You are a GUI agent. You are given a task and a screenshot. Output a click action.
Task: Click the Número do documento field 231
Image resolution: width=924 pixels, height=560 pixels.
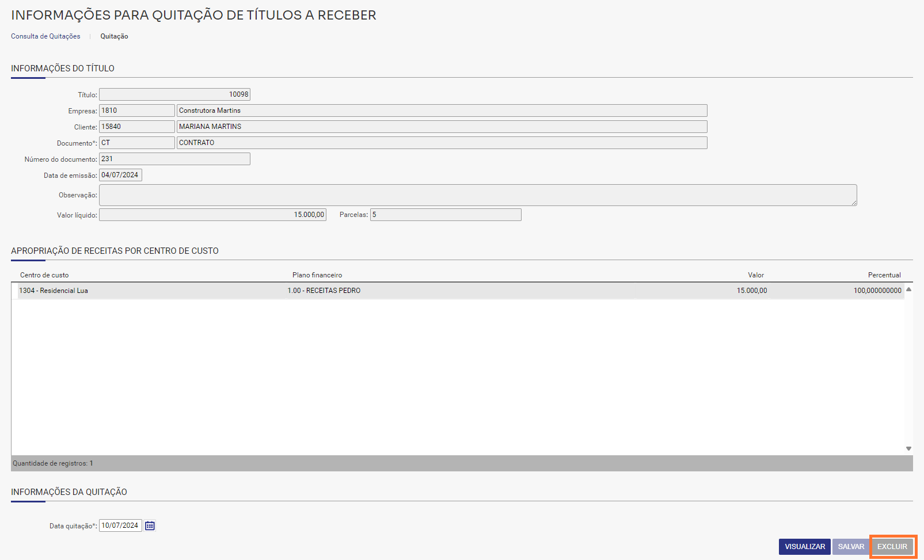coord(174,159)
